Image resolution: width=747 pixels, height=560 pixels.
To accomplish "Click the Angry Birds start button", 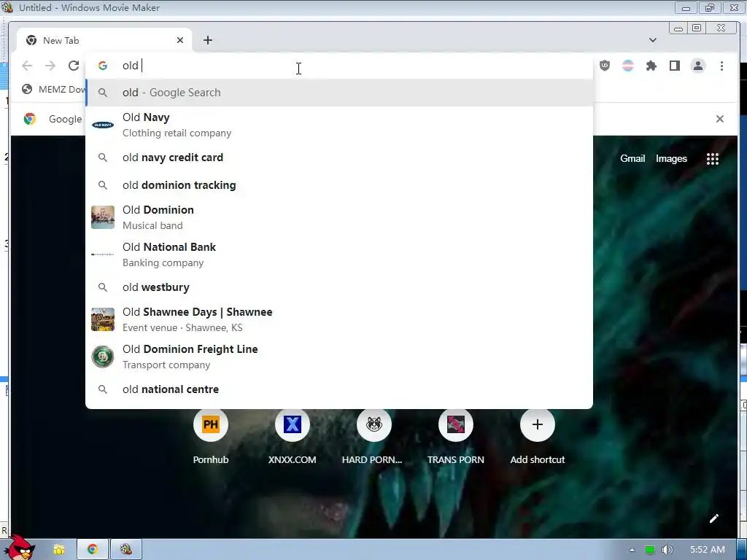I will tap(19, 548).
